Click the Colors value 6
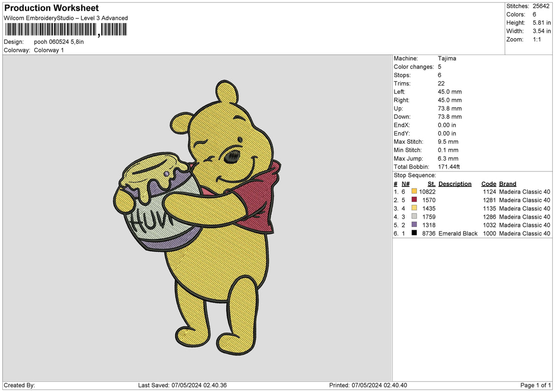The width and height of the screenshot is (555, 392). click(535, 14)
